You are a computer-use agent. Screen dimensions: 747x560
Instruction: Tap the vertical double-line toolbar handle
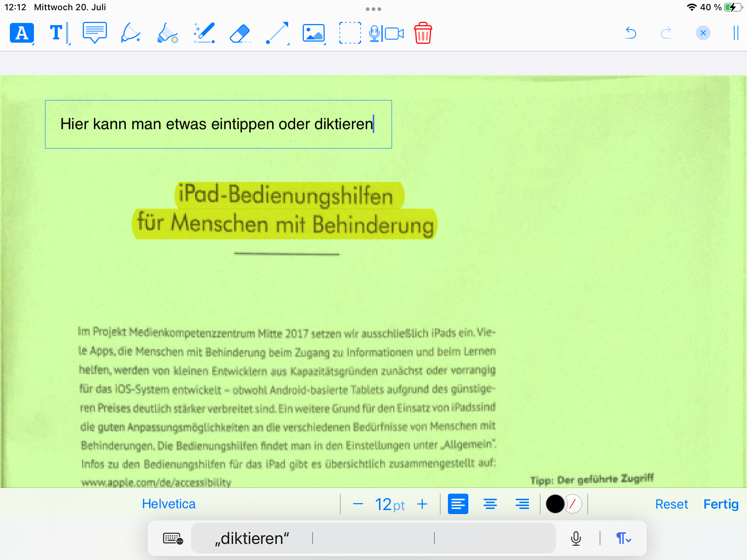pyautogui.click(x=736, y=33)
